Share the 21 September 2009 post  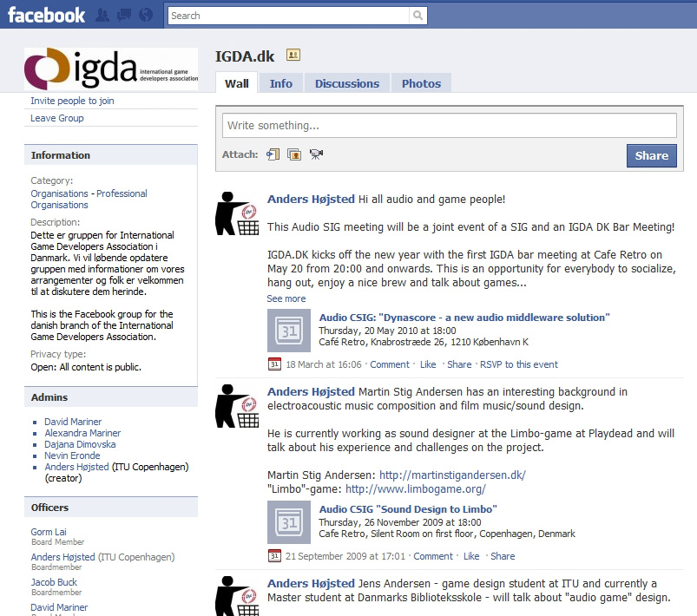pos(503,556)
